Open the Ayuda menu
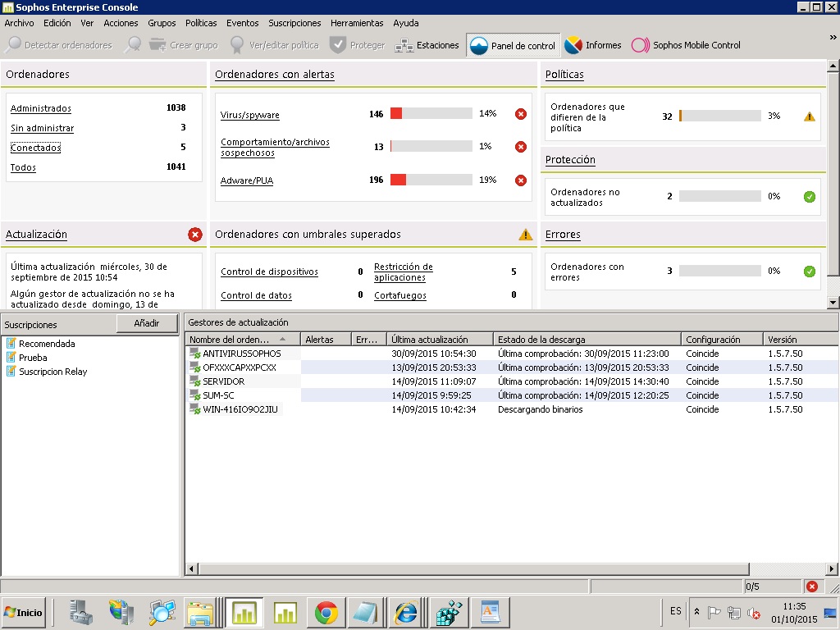840x630 pixels. click(x=405, y=23)
